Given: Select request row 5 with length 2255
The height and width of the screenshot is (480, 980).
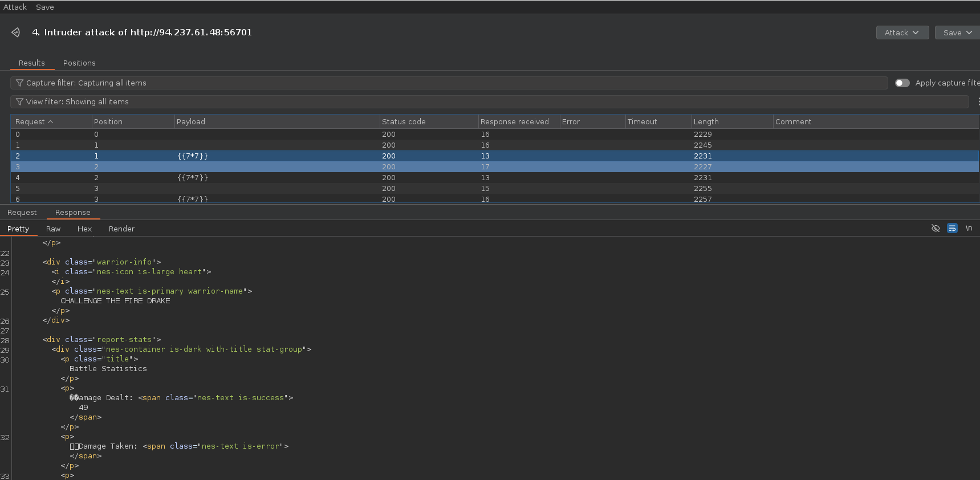Looking at the screenshot, I should [495, 189].
